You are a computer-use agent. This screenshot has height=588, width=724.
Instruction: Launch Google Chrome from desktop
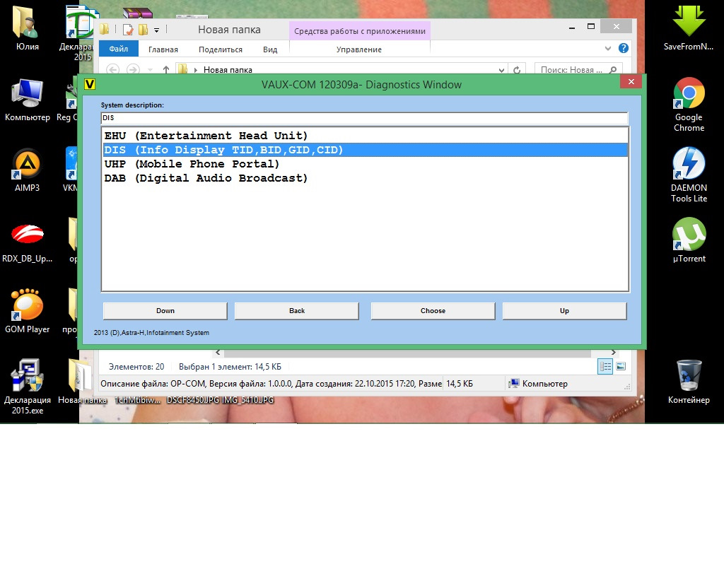(x=689, y=104)
